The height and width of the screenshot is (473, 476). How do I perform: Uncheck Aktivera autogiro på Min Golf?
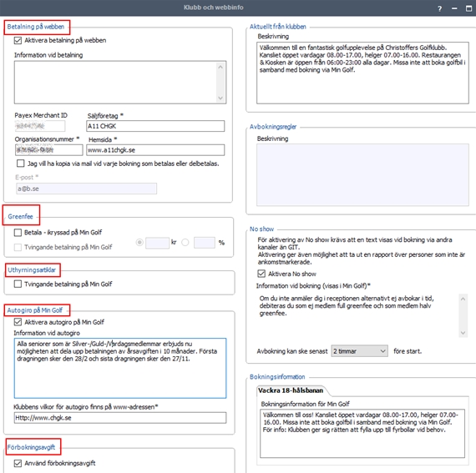tap(18, 322)
